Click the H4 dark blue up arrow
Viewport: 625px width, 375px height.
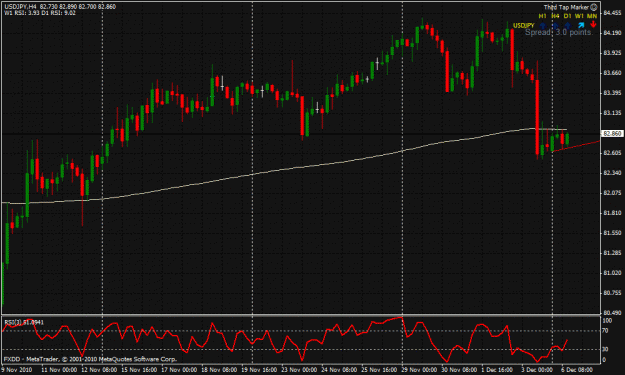pyautogui.click(x=555, y=26)
